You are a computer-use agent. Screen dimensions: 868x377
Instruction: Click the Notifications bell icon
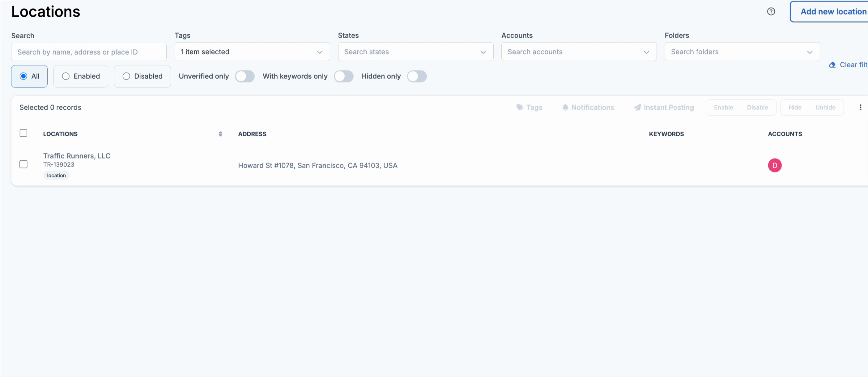pyautogui.click(x=565, y=107)
